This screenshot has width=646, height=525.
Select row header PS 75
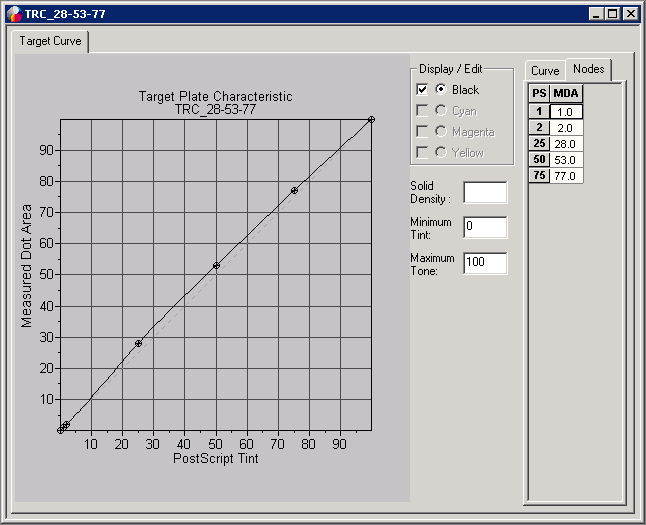pos(539,176)
